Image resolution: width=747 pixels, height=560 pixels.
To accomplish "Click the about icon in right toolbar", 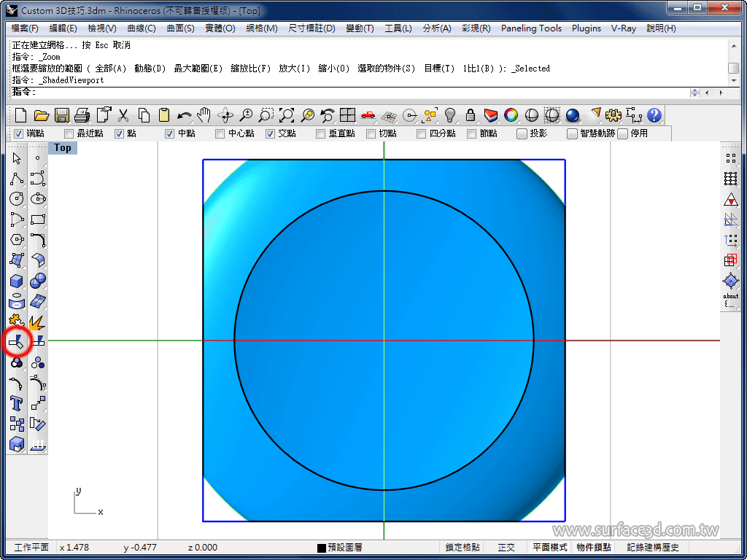I will point(730,300).
